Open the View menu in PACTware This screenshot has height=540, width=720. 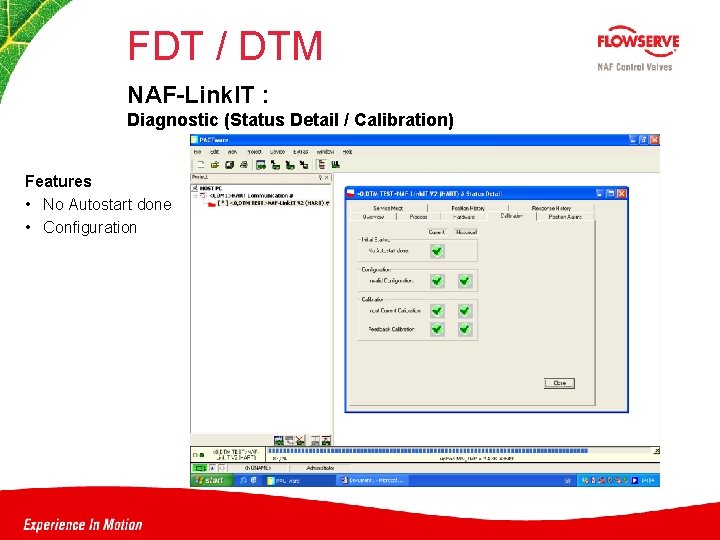point(232,152)
